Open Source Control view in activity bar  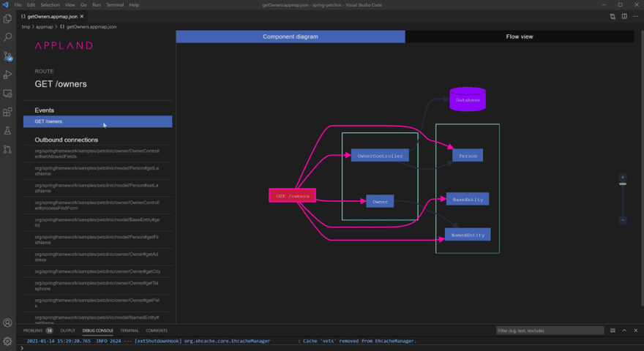point(7,56)
